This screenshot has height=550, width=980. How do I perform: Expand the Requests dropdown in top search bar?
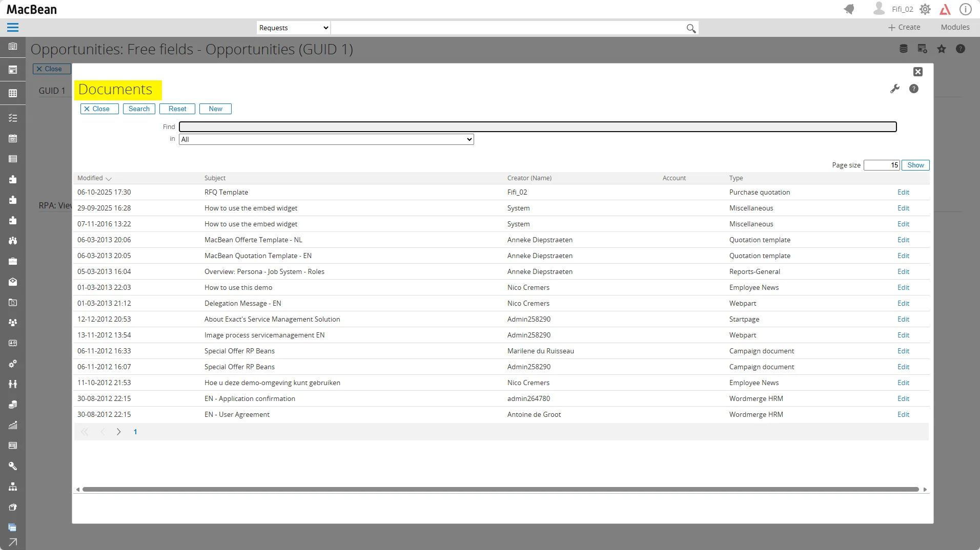point(293,28)
